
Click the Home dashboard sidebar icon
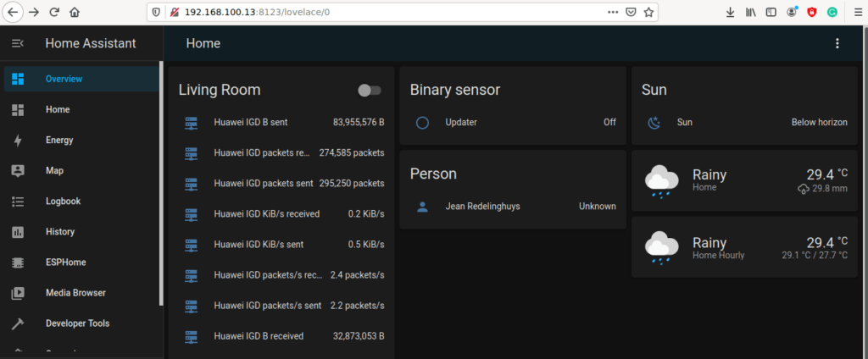pos(18,109)
